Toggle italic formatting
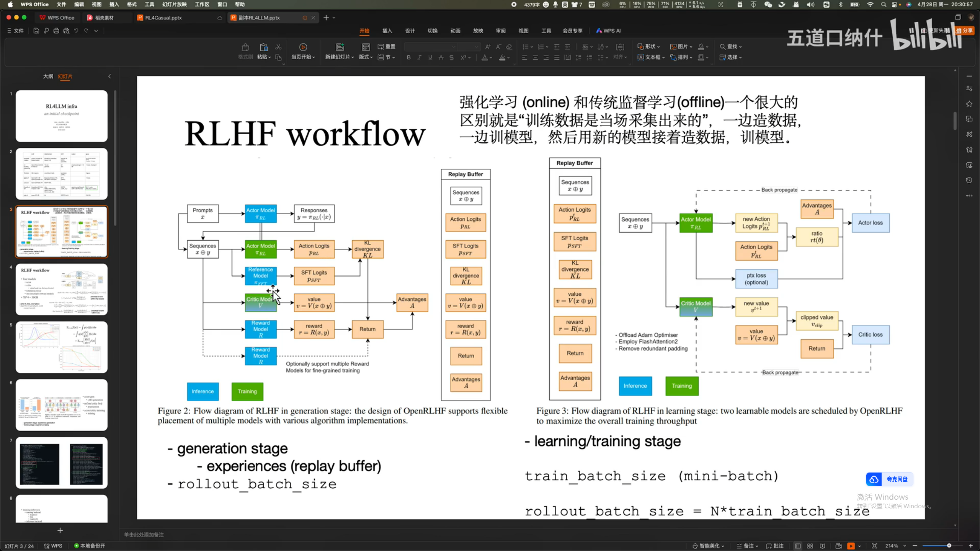980x551 pixels. 419,57
